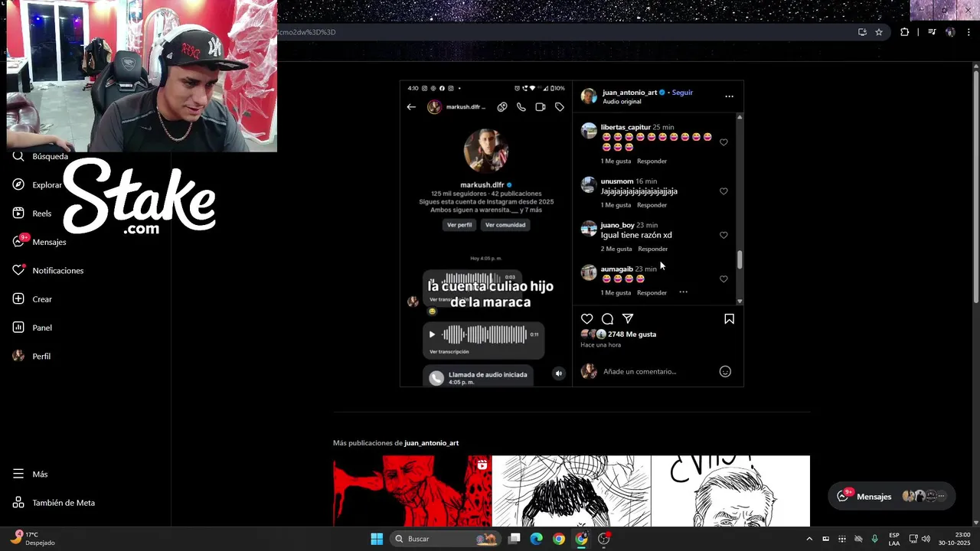Open Búsqueda in the sidebar
The image size is (980, 551).
click(x=40, y=156)
